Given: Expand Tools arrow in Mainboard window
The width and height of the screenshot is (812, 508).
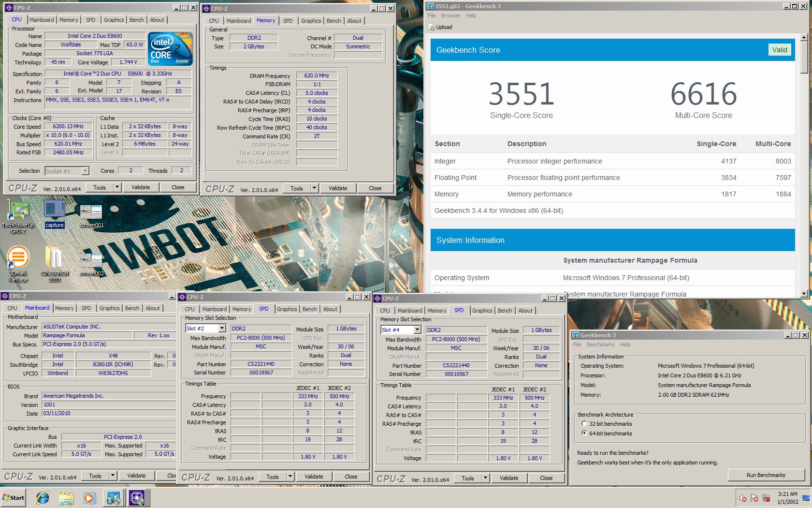Looking at the screenshot, I should click(x=113, y=476).
